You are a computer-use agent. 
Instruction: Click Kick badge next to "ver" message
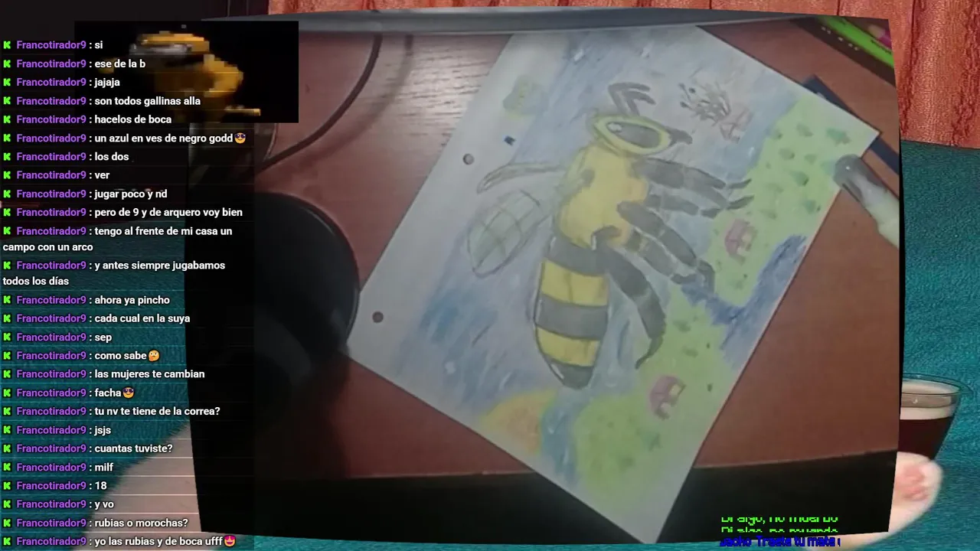pos(7,175)
